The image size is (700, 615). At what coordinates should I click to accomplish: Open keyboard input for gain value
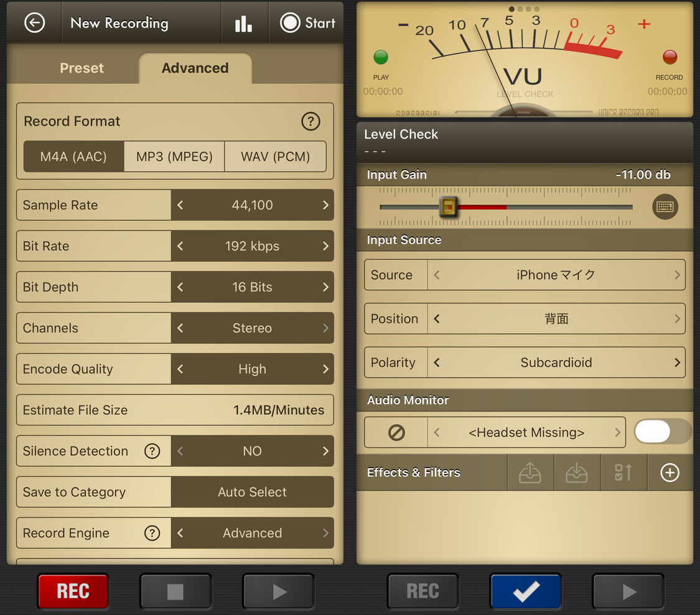[665, 207]
